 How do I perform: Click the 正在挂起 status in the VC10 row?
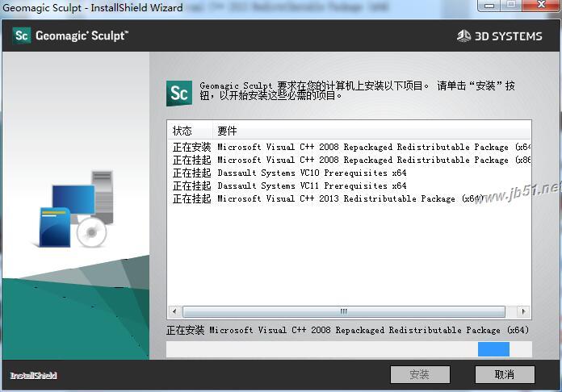(191, 173)
